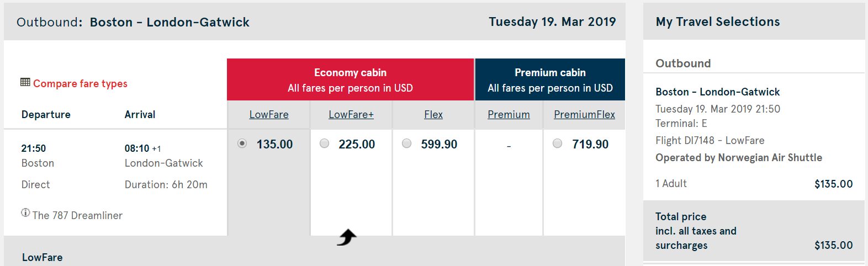Click the My Travel Selections heading

pos(717,22)
